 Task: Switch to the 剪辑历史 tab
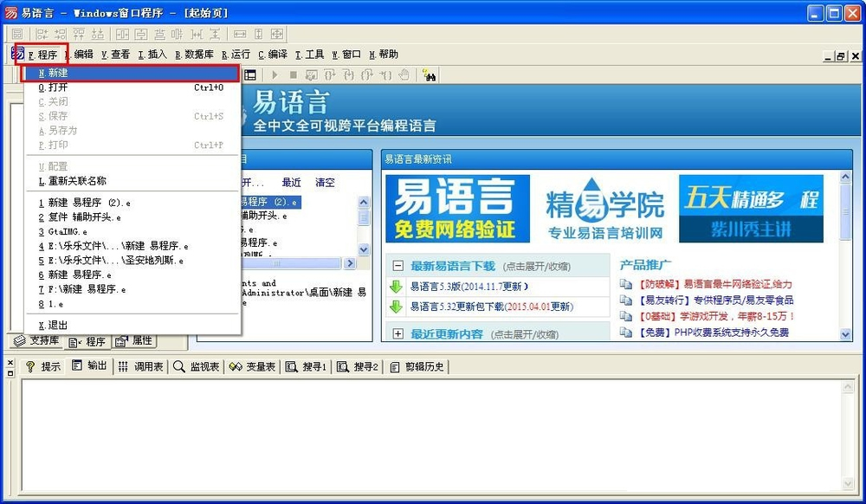417,366
